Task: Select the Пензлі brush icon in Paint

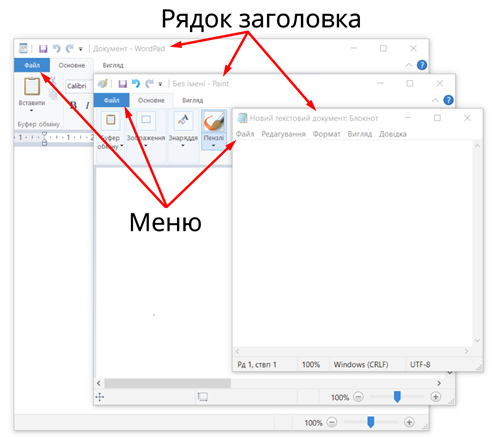Action: (214, 121)
